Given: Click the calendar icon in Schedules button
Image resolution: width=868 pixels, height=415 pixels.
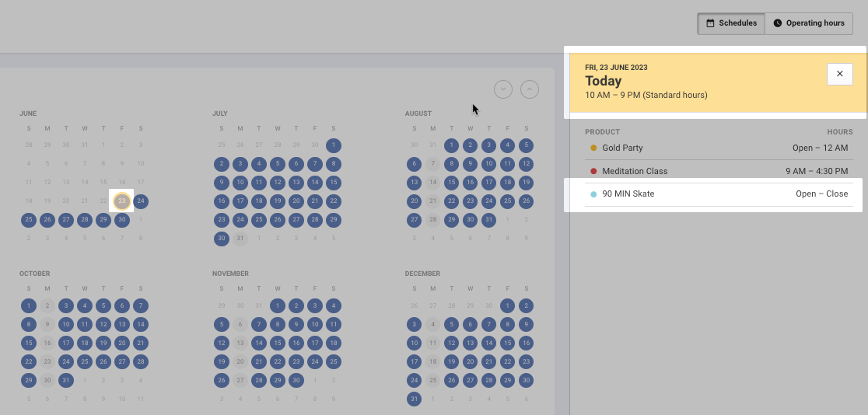Looking at the screenshot, I should coord(710,23).
